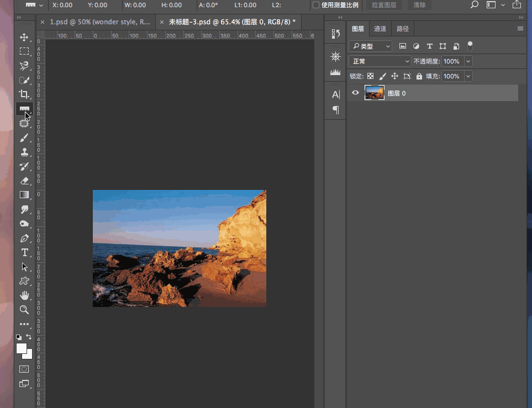Expand the 类型 layer filter dropdown

click(371, 46)
